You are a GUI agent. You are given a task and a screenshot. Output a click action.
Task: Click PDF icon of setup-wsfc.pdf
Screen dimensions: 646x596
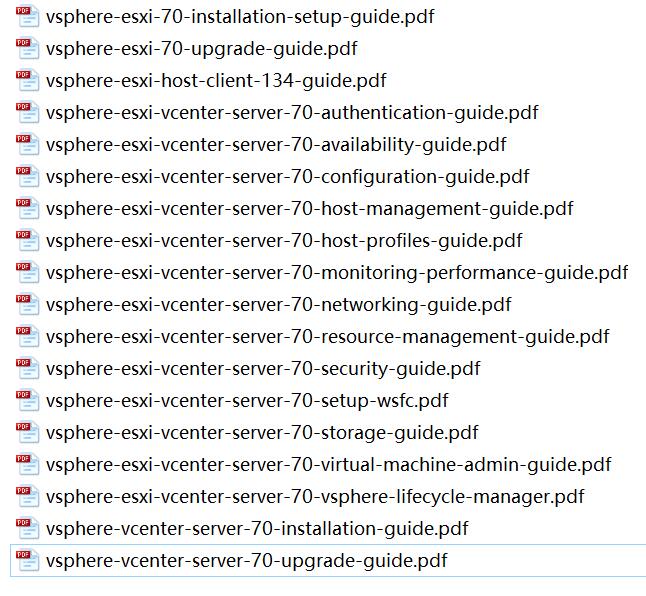[28, 401]
